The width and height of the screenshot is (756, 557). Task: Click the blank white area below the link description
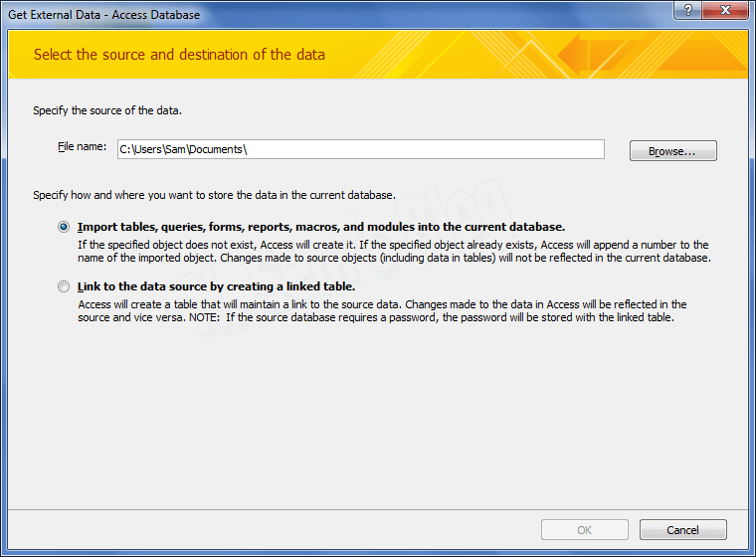[378, 418]
